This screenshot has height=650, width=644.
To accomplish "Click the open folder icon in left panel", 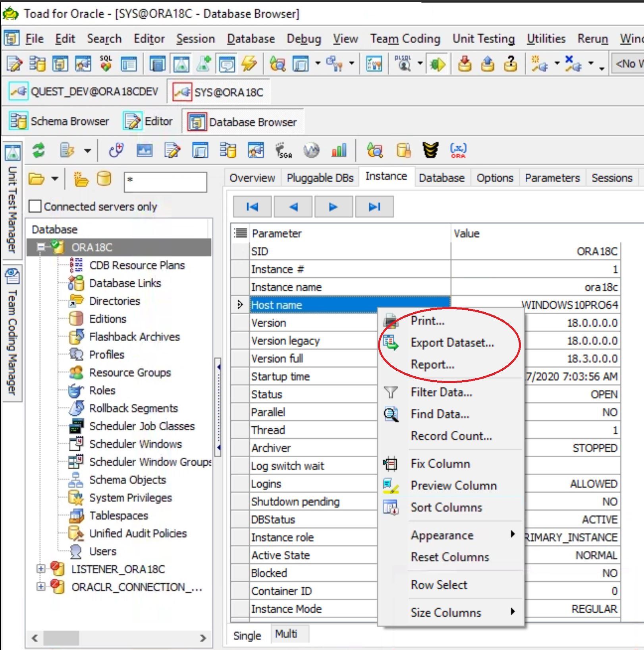I will (36, 179).
